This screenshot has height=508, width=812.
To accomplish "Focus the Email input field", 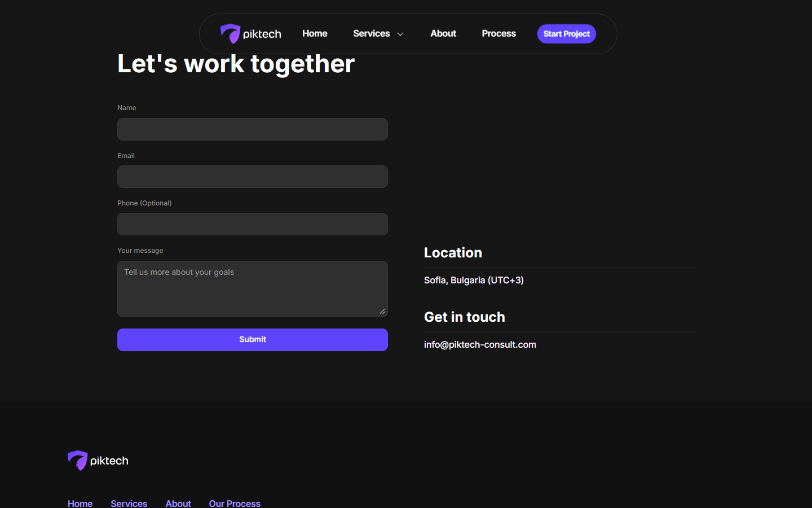I will 253,177.
